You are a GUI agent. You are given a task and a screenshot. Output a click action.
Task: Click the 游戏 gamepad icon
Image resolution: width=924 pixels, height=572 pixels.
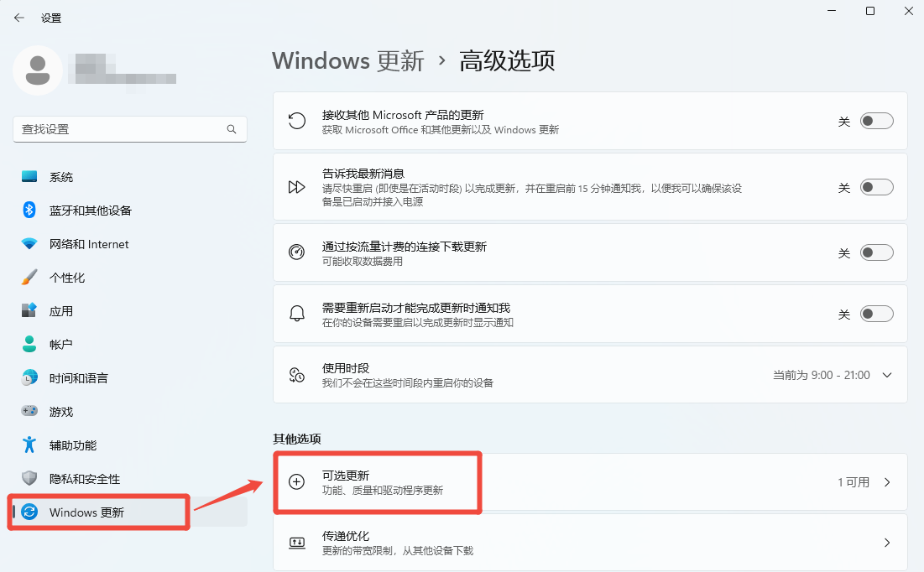coord(29,412)
